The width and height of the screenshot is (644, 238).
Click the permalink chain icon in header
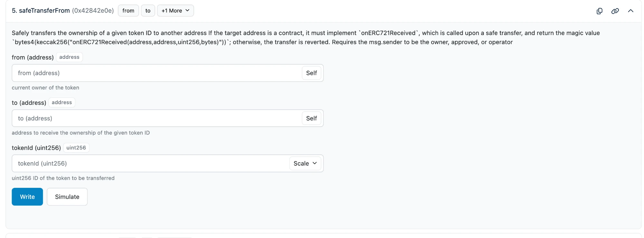pos(615,11)
